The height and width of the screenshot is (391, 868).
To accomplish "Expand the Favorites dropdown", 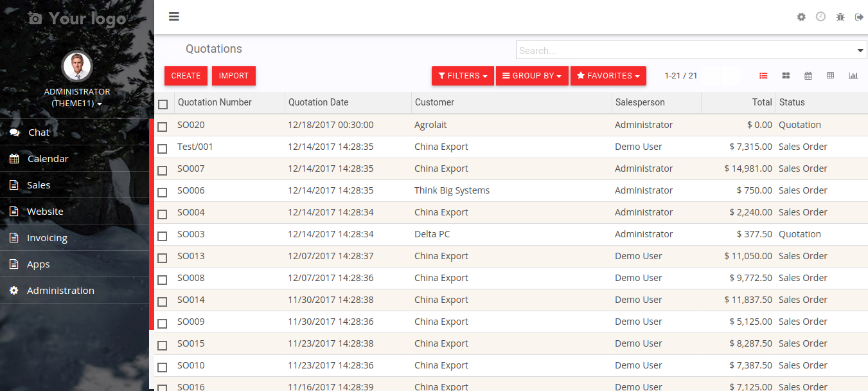I will click(x=608, y=76).
